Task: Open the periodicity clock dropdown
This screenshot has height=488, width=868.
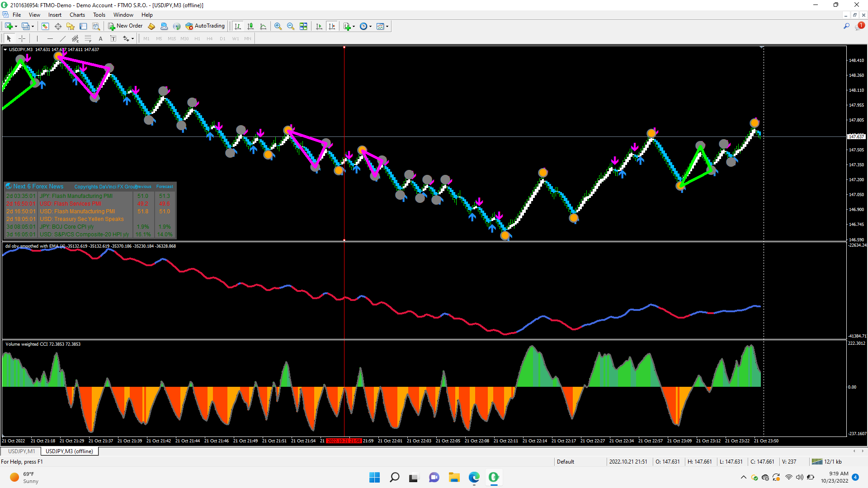Action: [x=370, y=26]
